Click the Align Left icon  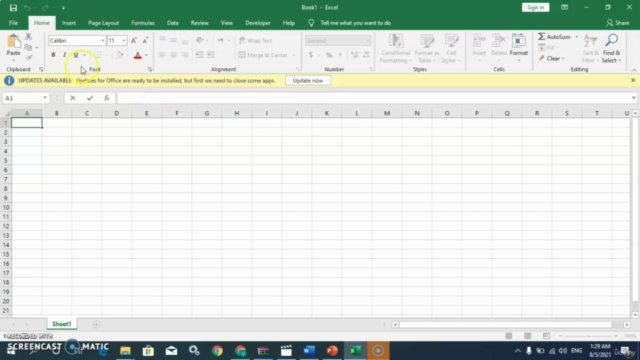click(x=162, y=55)
